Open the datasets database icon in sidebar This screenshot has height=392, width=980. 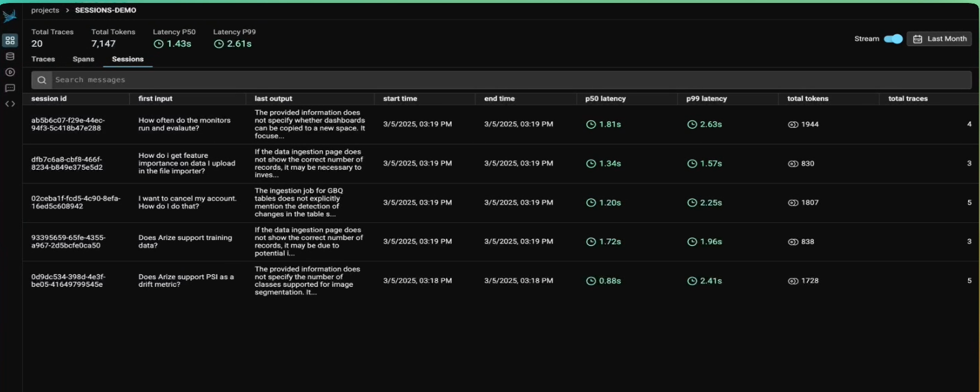10,56
